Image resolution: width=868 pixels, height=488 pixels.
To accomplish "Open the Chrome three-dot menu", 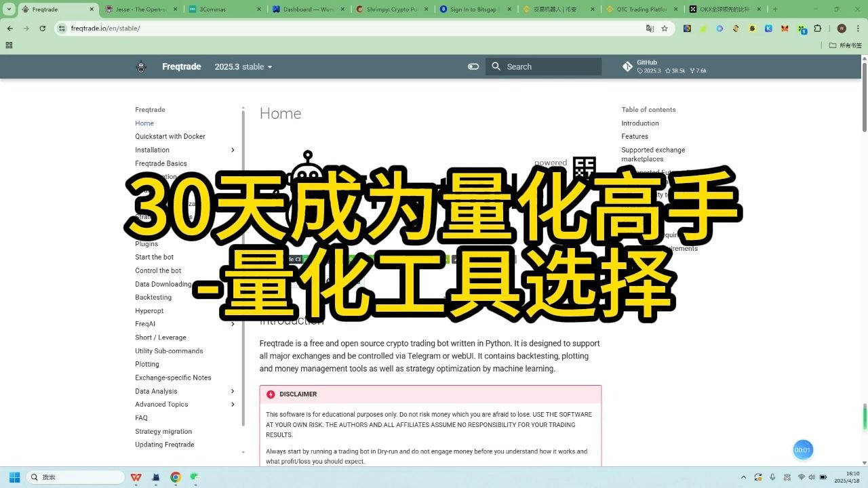I will point(858,28).
